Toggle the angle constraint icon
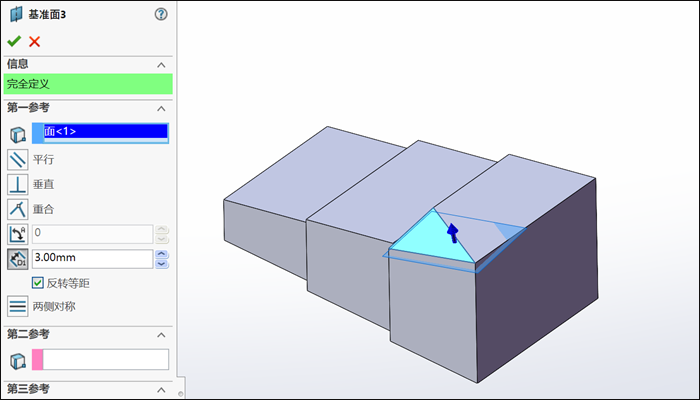The image size is (700, 400). 18,234
